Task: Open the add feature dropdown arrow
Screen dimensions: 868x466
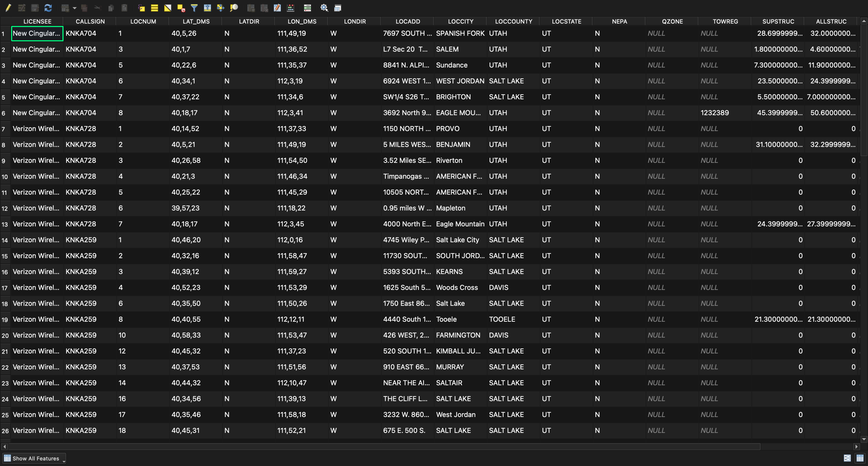Action: 75,8
